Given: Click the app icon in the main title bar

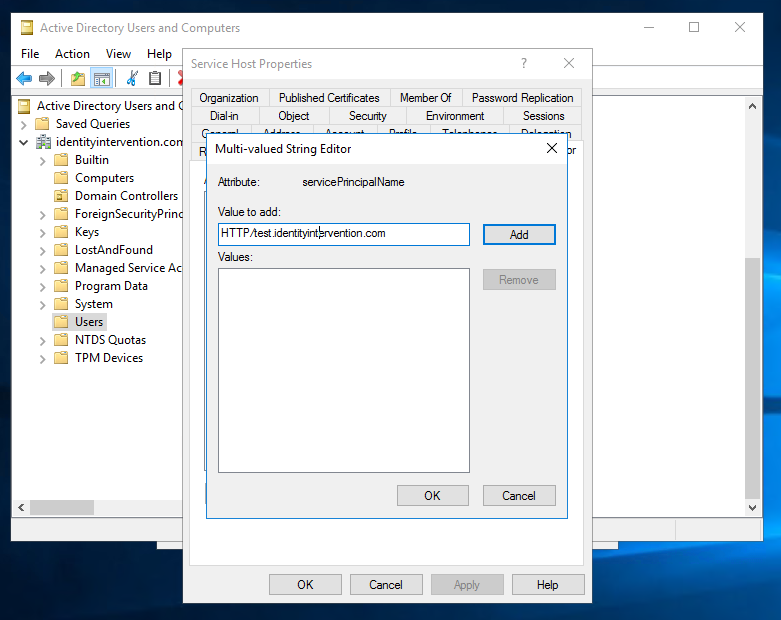Looking at the screenshot, I should [x=27, y=28].
